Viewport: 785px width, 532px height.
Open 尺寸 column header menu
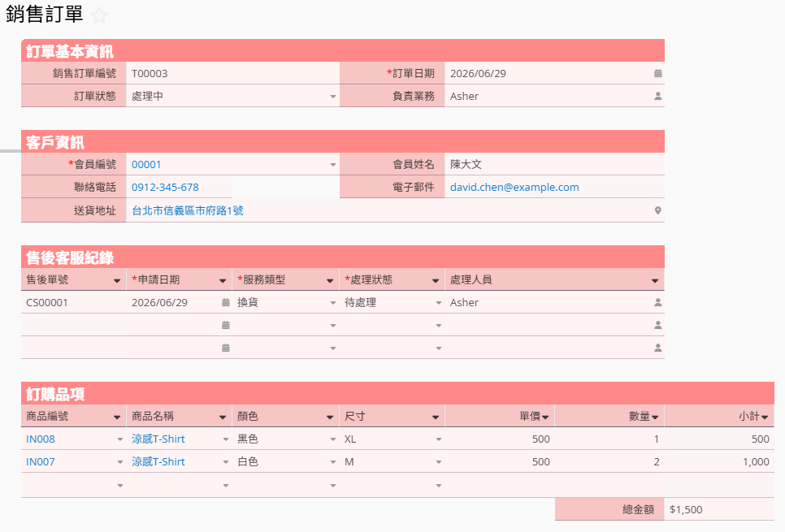coord(436,417)
